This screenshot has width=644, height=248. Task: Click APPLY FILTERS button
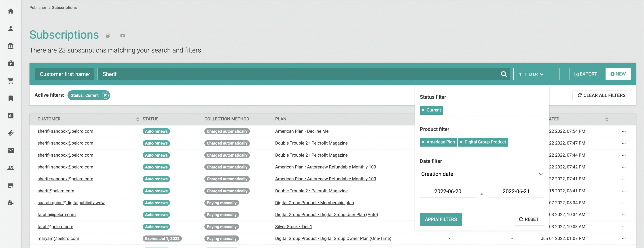[441, 219]
